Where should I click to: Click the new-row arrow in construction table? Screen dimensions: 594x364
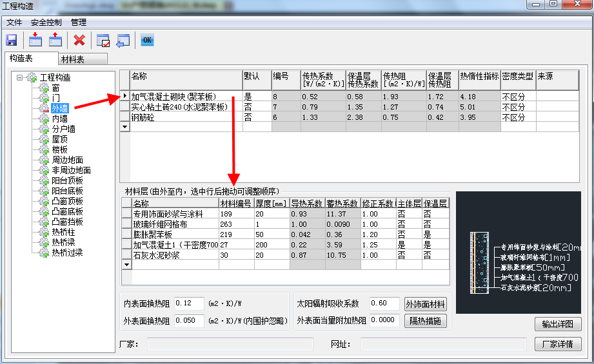[125, 127]
